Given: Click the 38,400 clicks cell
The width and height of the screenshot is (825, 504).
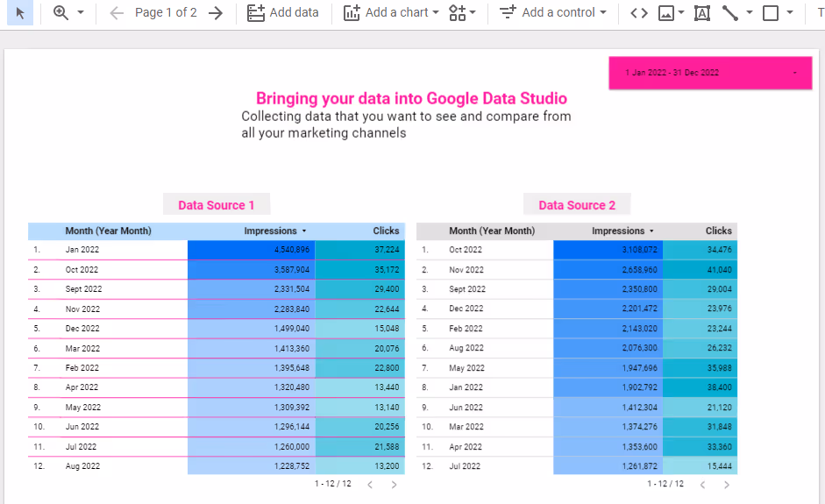Looking at the screenshot, I should pos(701,387).
